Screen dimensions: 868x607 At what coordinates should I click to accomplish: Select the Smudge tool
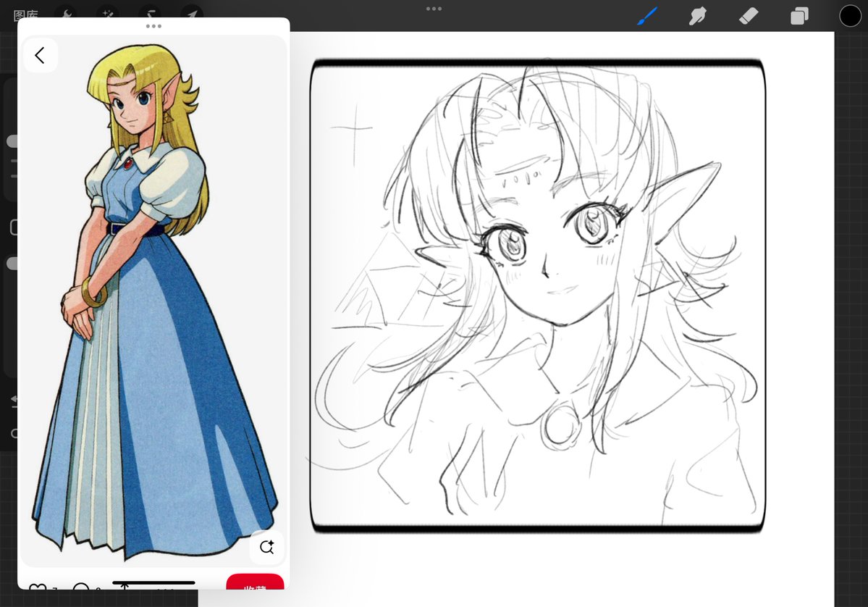(697, 16)
